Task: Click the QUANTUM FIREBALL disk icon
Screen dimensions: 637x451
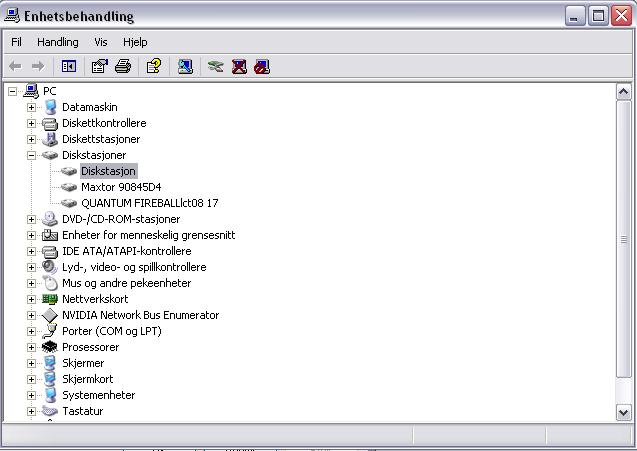Action: (x=69, y=203)
